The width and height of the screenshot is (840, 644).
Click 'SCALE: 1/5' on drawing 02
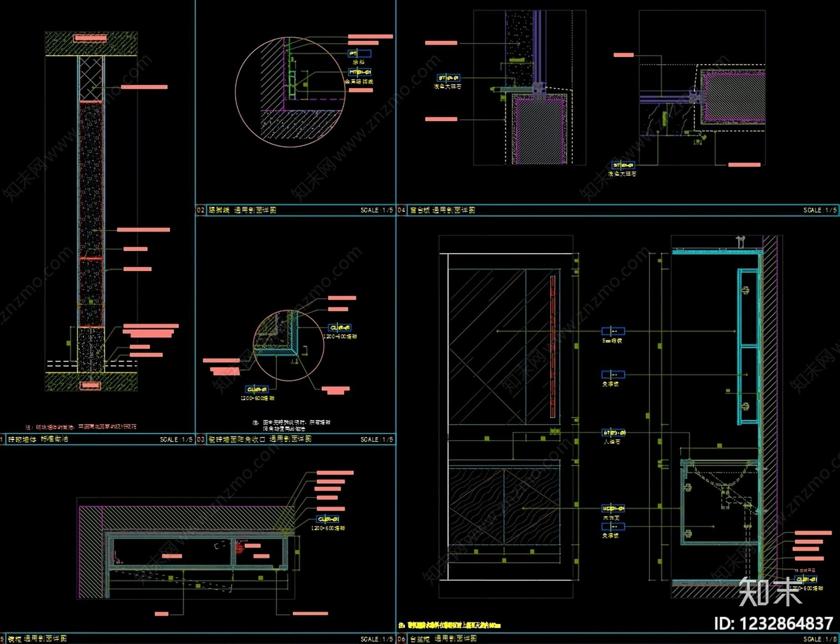[377, 210]
